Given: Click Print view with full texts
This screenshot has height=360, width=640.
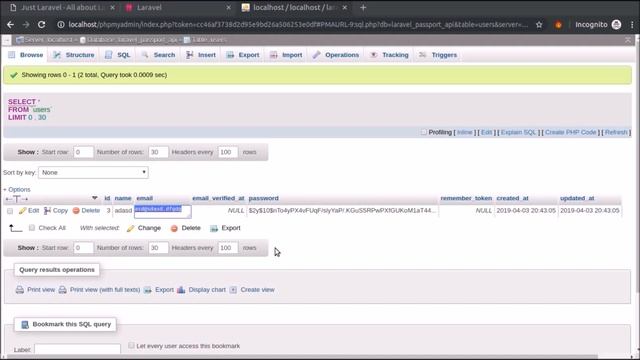Looking at the screenshot, I should click(x=99, y=289).
